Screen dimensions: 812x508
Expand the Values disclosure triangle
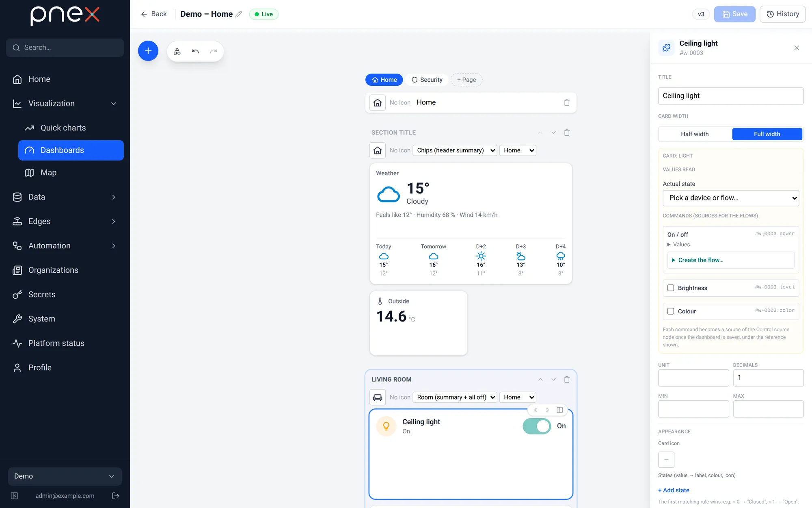(x=669, y=245)
